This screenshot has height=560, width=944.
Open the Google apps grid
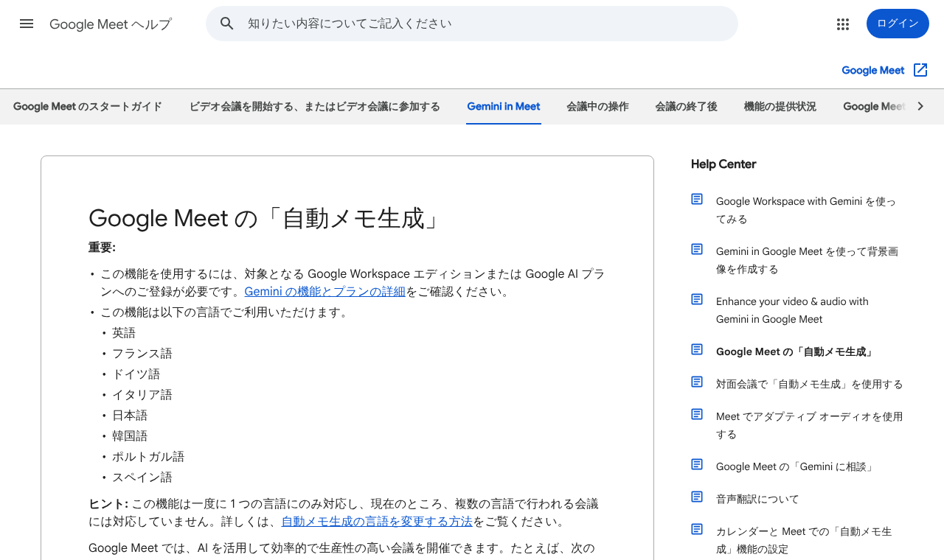[843, 24]
